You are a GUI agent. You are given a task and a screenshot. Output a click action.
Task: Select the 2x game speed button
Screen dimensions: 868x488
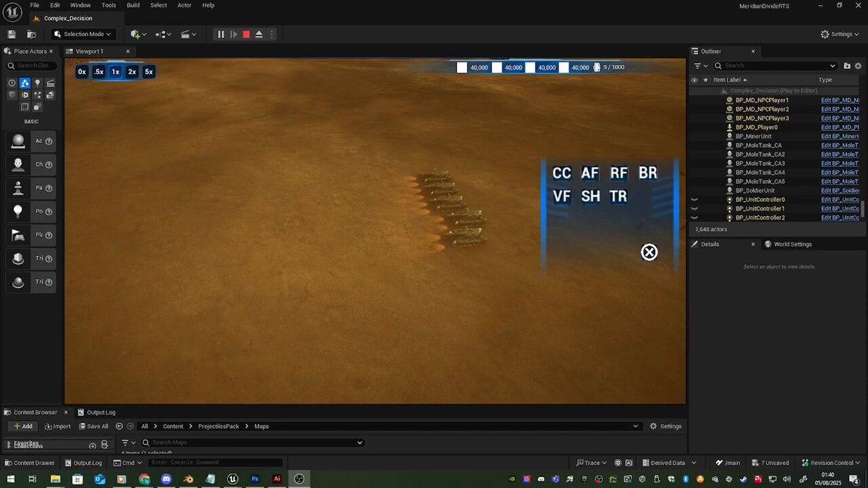132,72
